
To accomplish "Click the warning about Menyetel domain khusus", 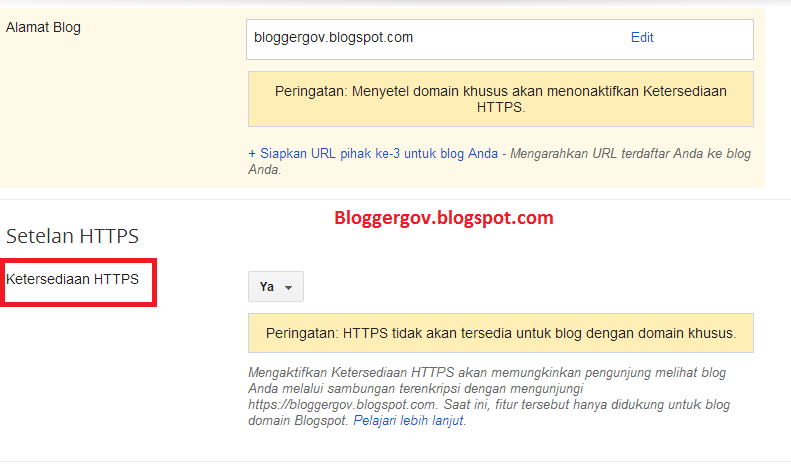I will pyautogui.click(x=500, y=99).
